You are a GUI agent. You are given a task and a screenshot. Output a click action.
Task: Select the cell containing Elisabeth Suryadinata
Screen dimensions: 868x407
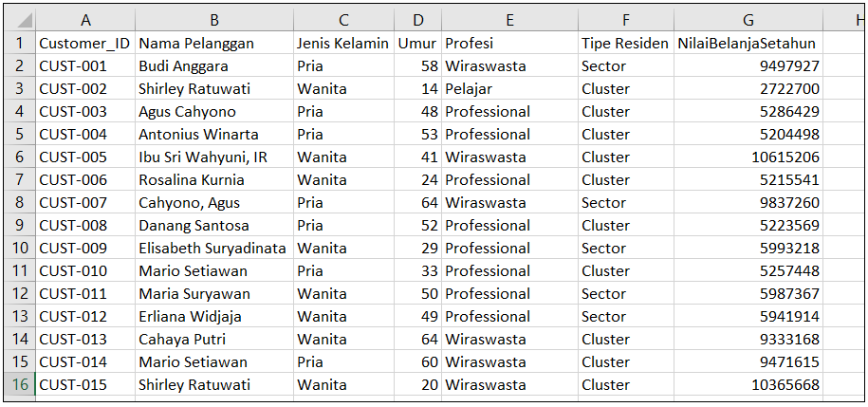pos(213,248)
